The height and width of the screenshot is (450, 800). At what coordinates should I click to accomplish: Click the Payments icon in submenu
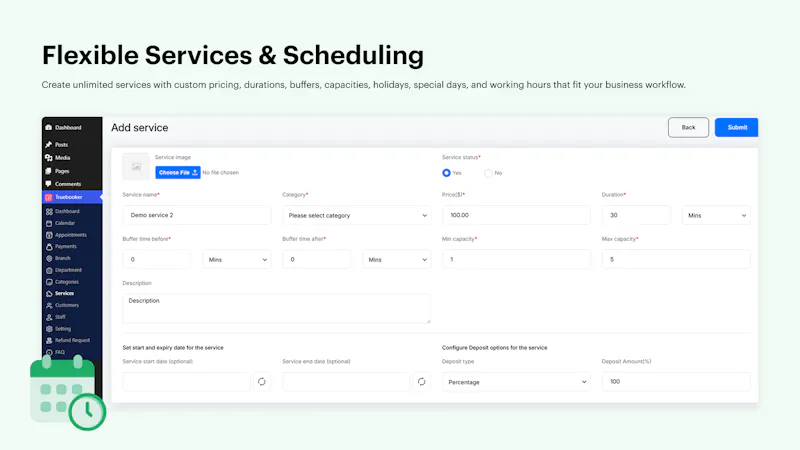[49, 247]
